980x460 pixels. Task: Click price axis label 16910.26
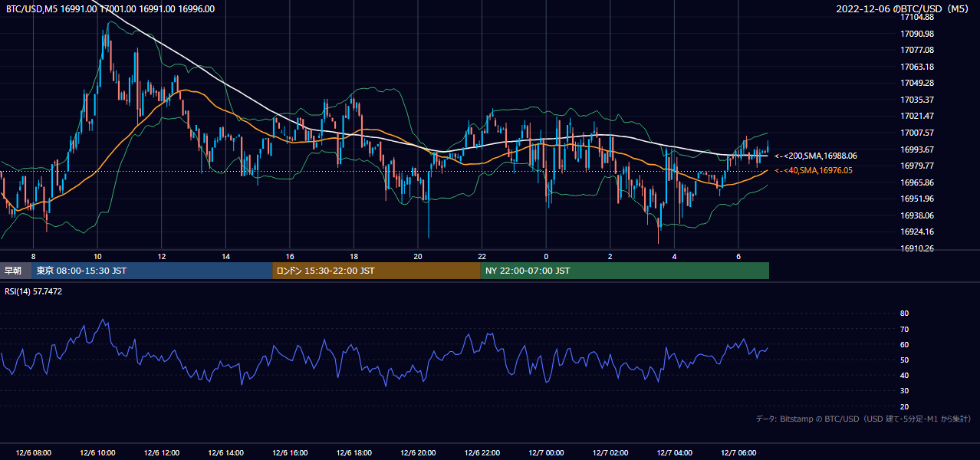tap(916, 248)
